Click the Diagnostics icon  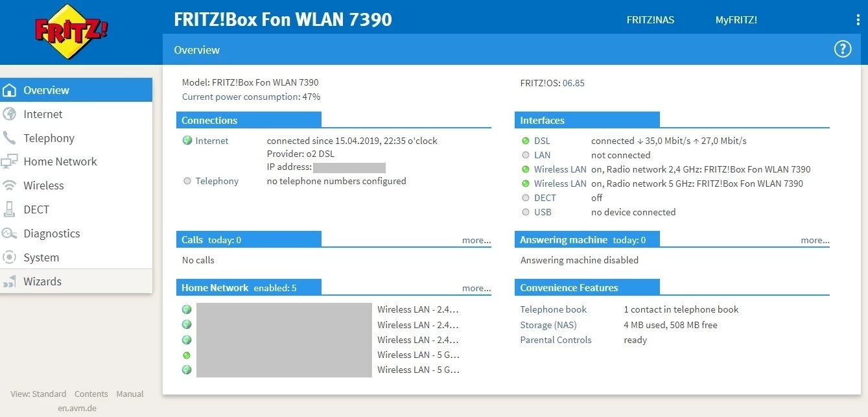[x=10, y=233]
